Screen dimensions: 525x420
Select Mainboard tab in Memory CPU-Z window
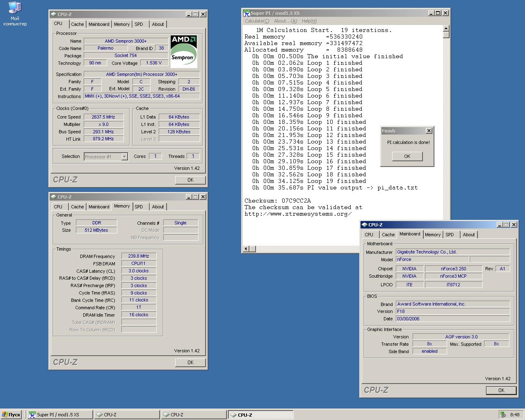[99, 207]
